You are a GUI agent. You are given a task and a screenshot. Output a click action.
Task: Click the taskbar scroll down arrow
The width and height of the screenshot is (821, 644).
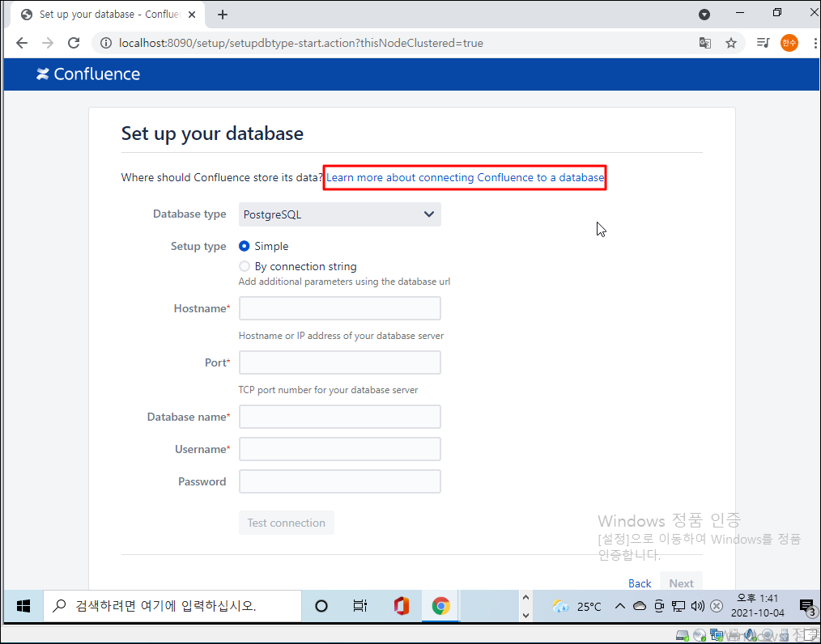[x=525, y=615]
